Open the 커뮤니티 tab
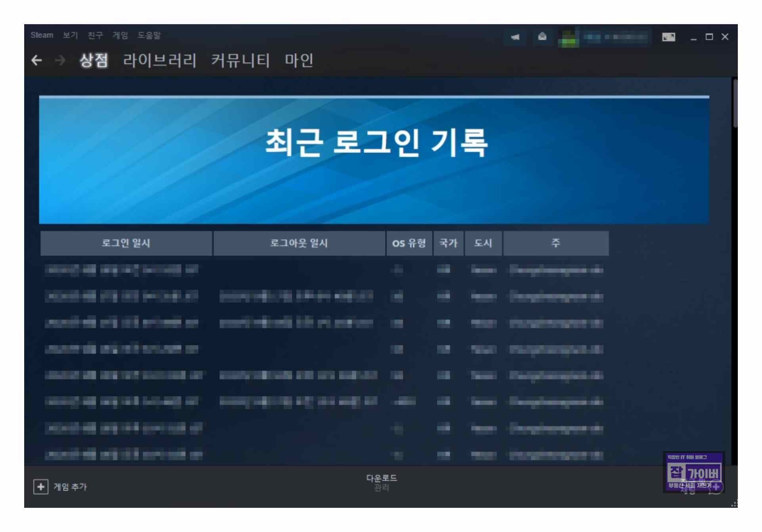 coord(240,60)
